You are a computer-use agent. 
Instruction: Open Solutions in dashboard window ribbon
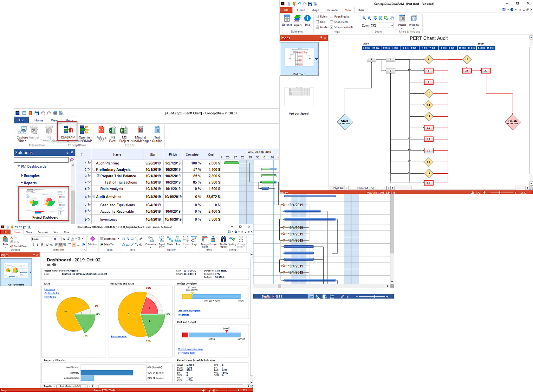click(x=93, y=241)
